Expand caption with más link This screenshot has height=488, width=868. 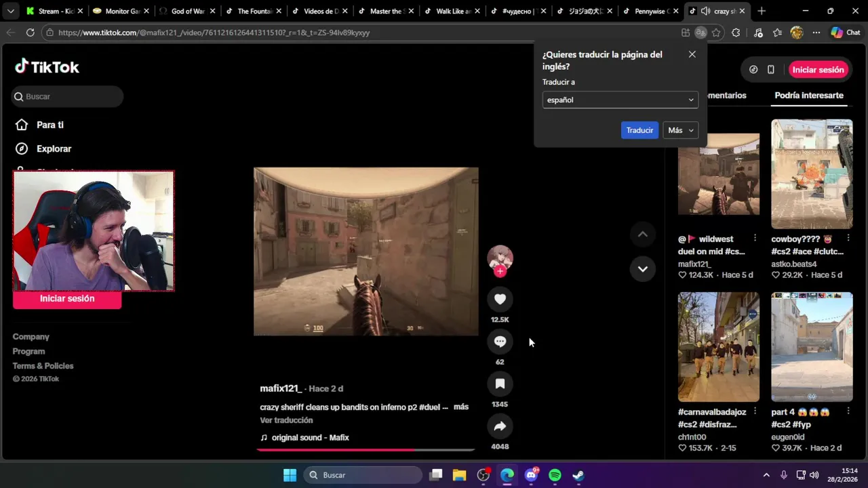click(x=461, y=407)
